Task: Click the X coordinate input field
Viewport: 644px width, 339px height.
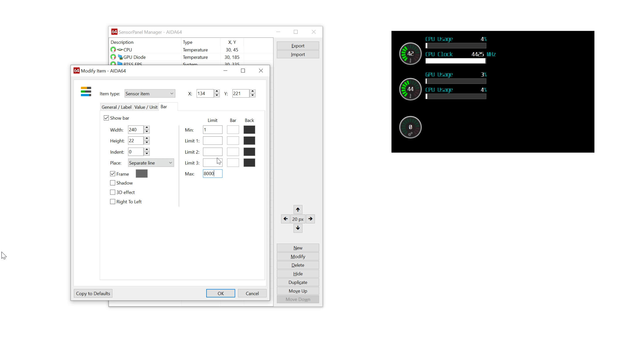Action: [x=205, y=93]
